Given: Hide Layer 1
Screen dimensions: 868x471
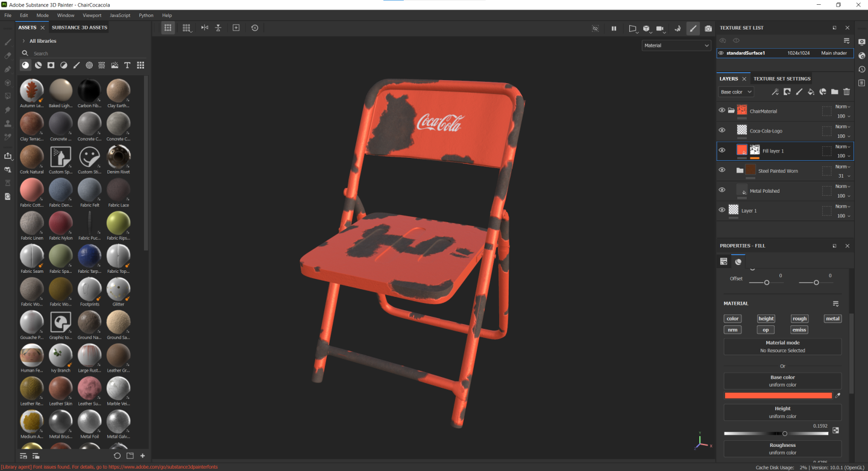Looking at the screenshot, I should [722, 210].
